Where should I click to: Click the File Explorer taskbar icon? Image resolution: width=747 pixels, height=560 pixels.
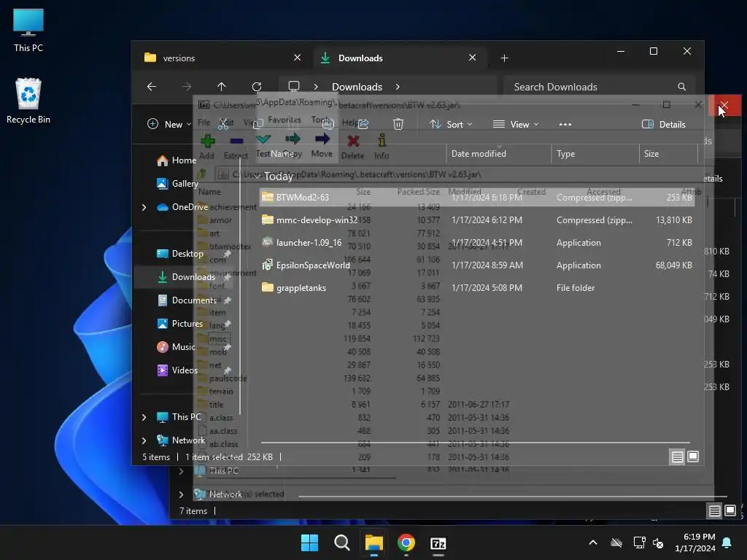tap(374, 542)
